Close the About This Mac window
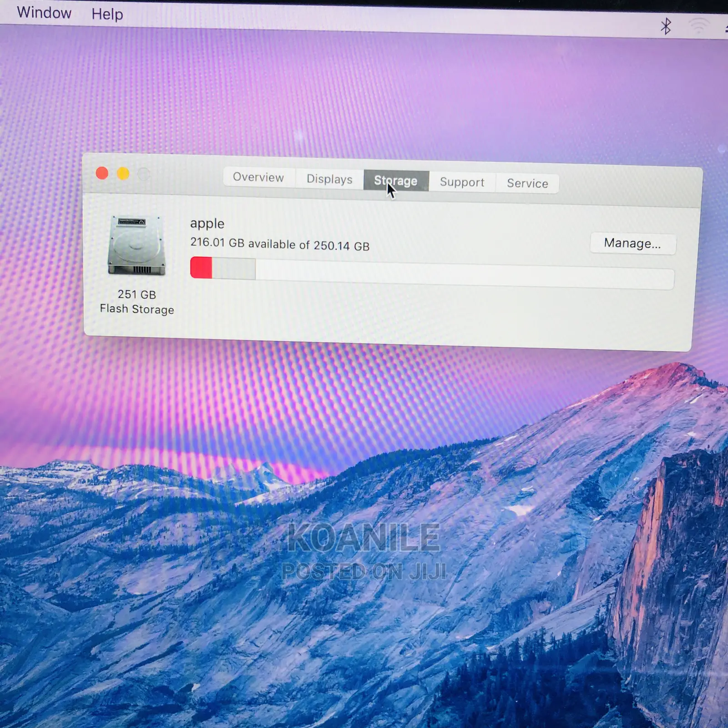The image size is (728, 728). 102,173
